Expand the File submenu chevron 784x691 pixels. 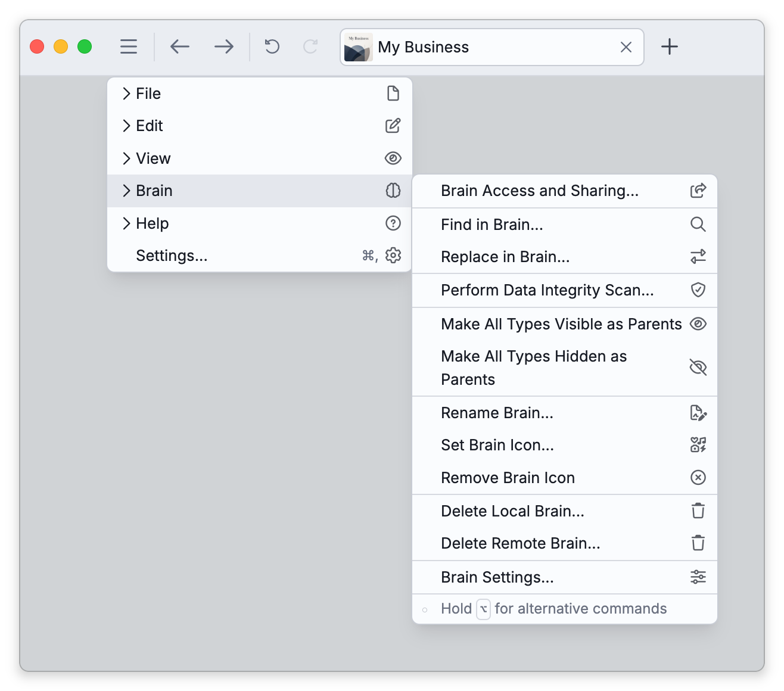[x=126, y=94]
